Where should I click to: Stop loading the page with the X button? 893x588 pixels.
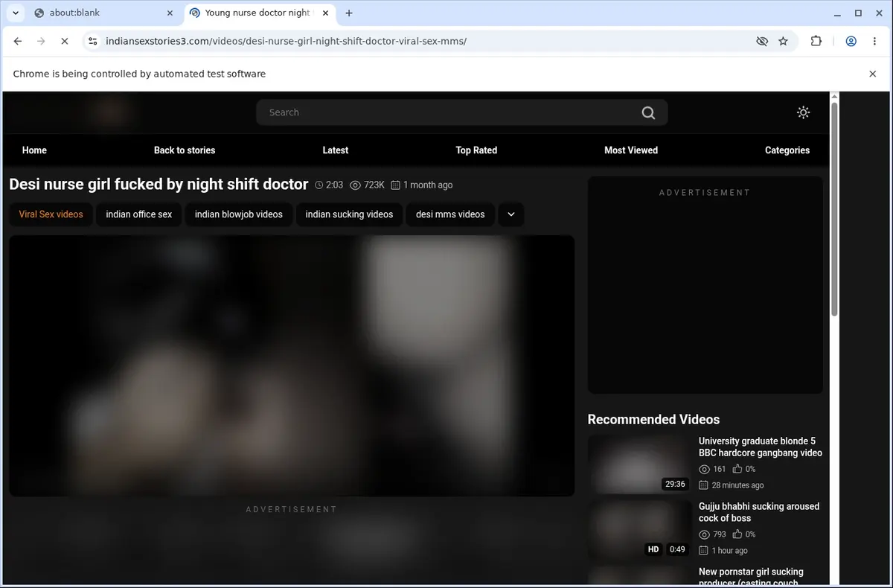pyautogui.click(x=65, y=42)
